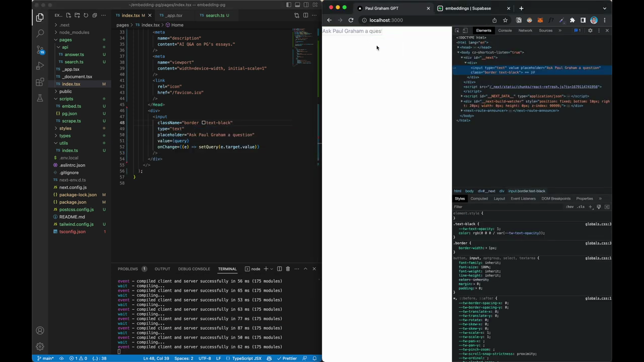Switch to search.ts editor tab
644x362 pixels.
tap(214, 16)
